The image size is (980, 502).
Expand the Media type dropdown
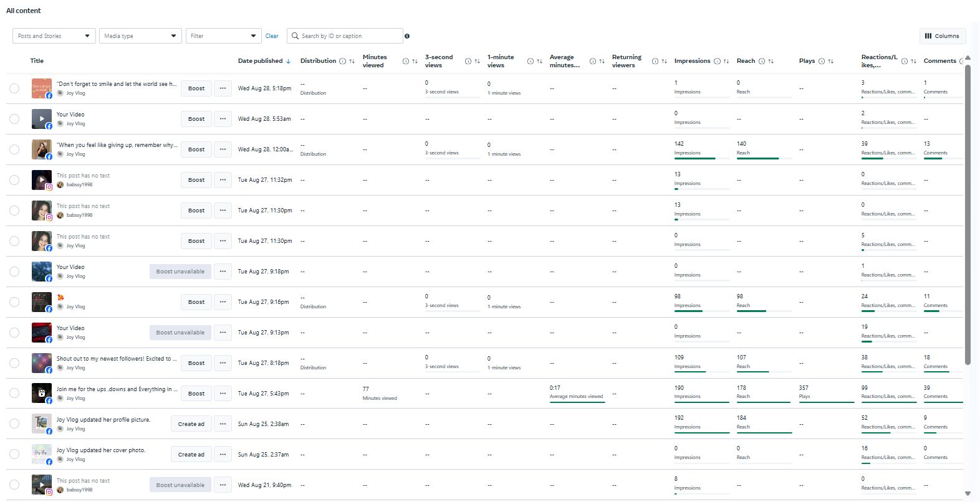pyautogui.click(x=140, y=36)
